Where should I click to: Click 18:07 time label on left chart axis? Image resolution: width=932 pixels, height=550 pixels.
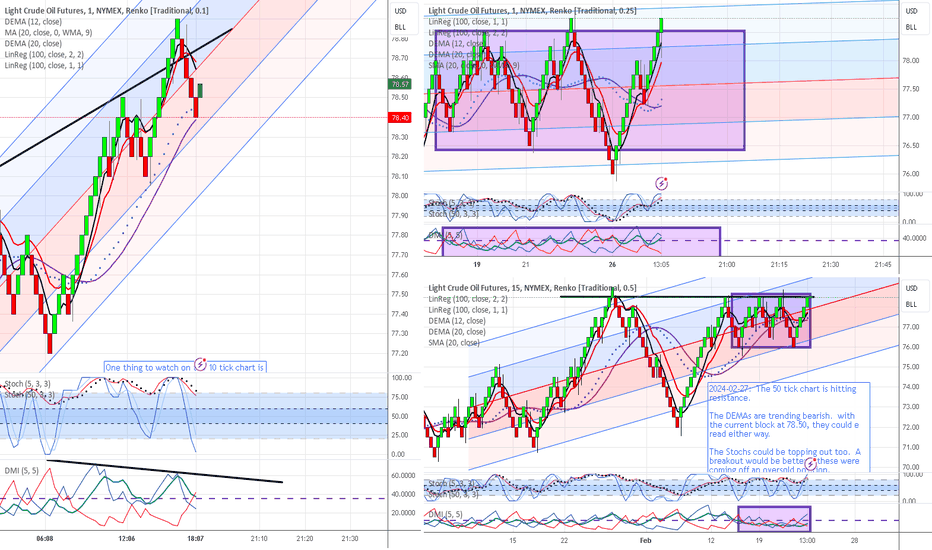(195, 539)
